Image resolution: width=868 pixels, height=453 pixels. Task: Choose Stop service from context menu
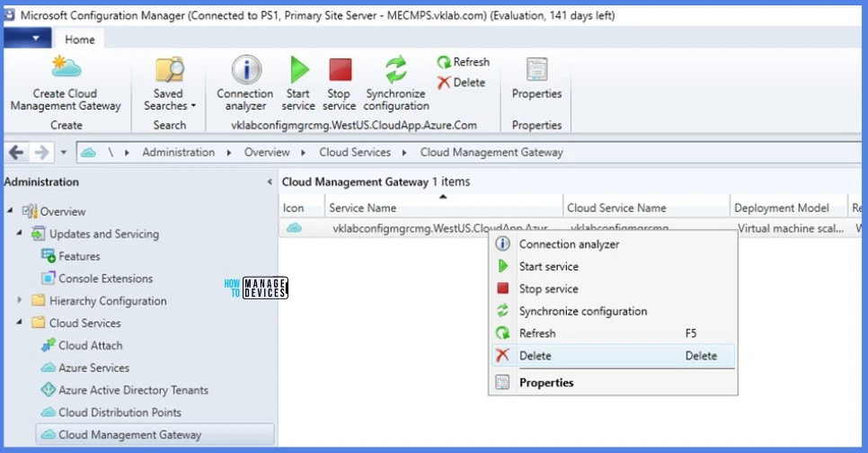(613, 289)
